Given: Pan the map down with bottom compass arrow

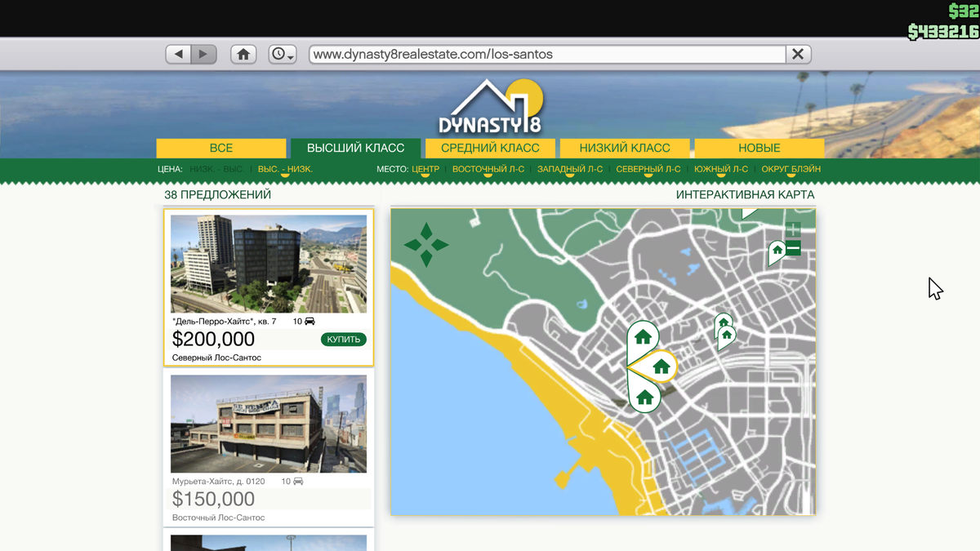Looking at the screenshot, I should click(426, 259).
